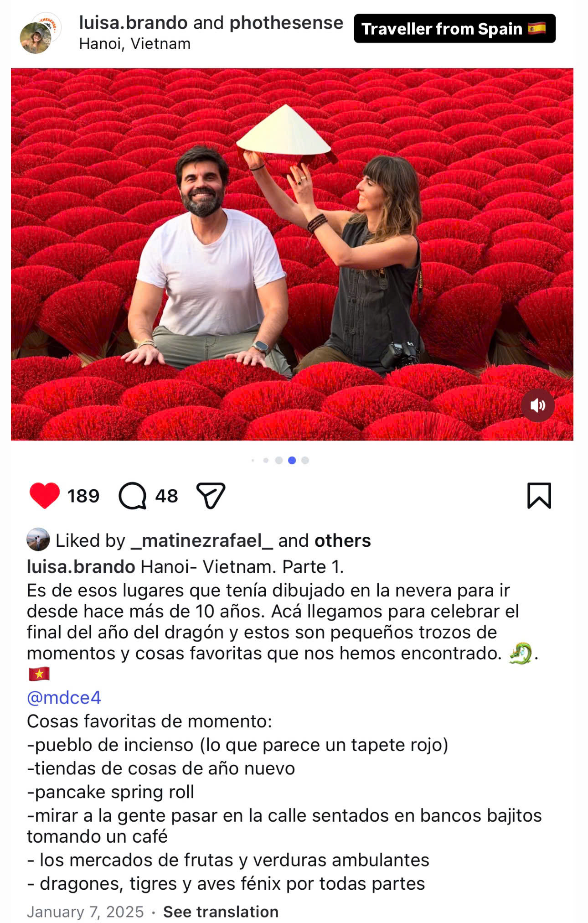The width and height of the screenshot is (588, 923).
Task: Mute the video sound
Action: [x=538, y=405]
